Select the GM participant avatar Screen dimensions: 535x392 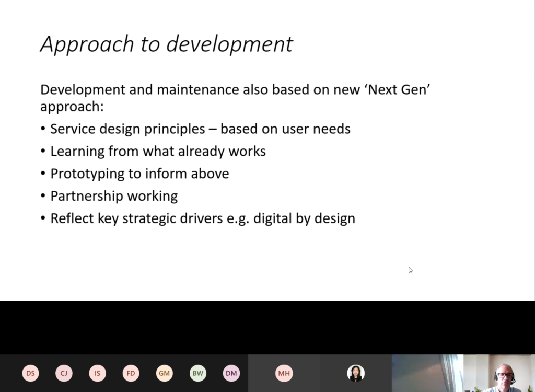tap(164, 373)
